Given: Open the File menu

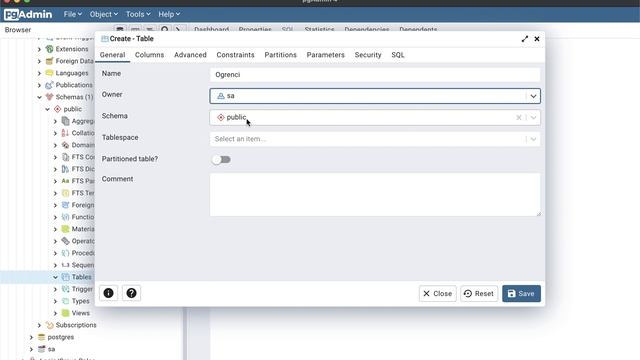Looking at the screenshot, I should pos(72,14).
